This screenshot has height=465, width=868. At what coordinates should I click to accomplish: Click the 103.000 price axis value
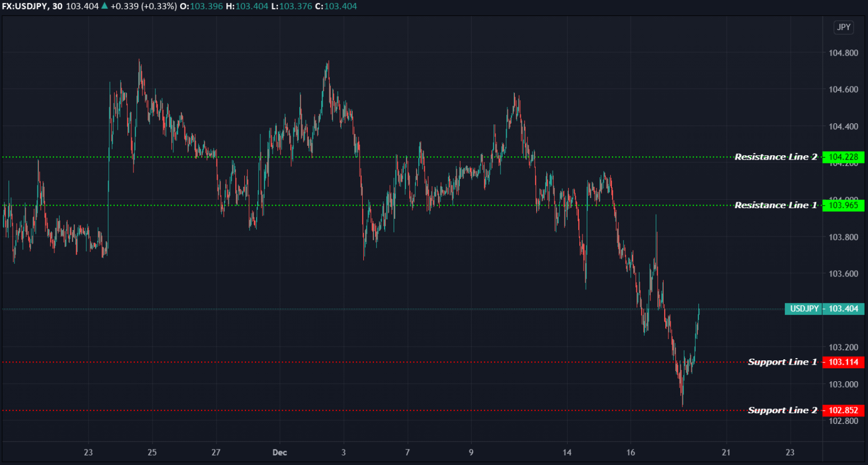click(x=843, y=384)
